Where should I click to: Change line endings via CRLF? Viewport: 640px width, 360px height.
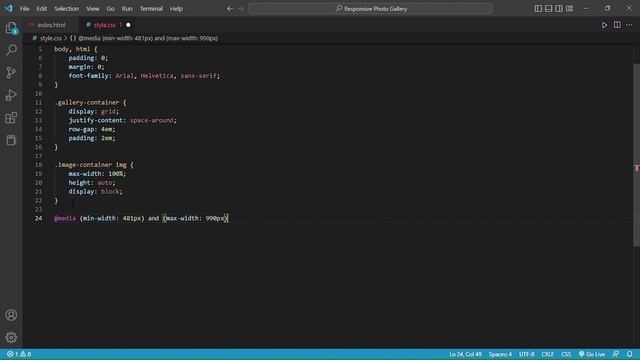coord(547,354)
